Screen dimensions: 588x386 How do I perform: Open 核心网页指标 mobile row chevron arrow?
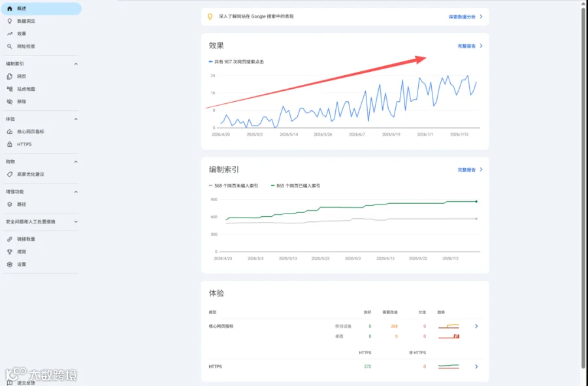pos(476,327)
